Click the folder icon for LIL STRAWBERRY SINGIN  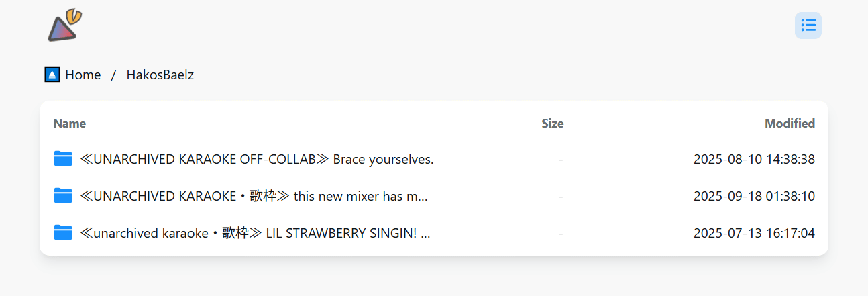coord(63,233)
